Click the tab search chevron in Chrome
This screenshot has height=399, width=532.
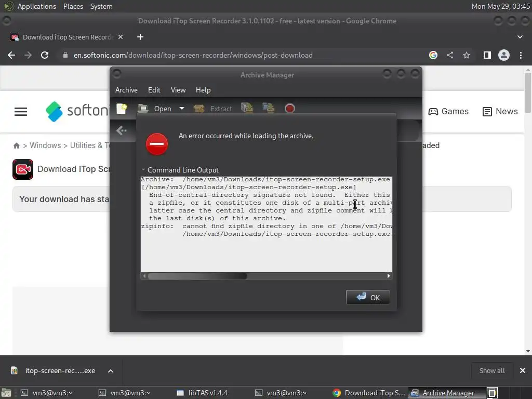pos(520,37)
